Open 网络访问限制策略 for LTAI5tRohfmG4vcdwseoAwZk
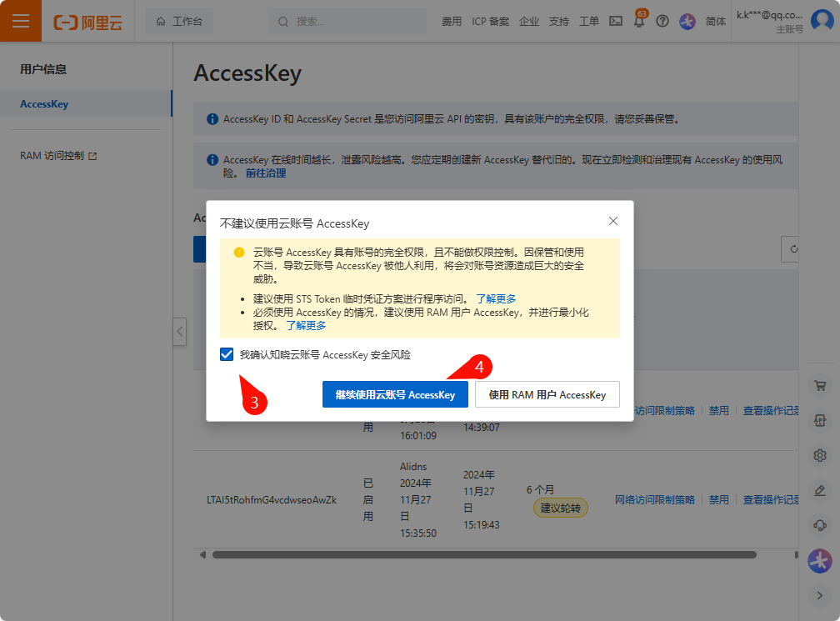This screenshot has height=621, width=840. [655, 500]
